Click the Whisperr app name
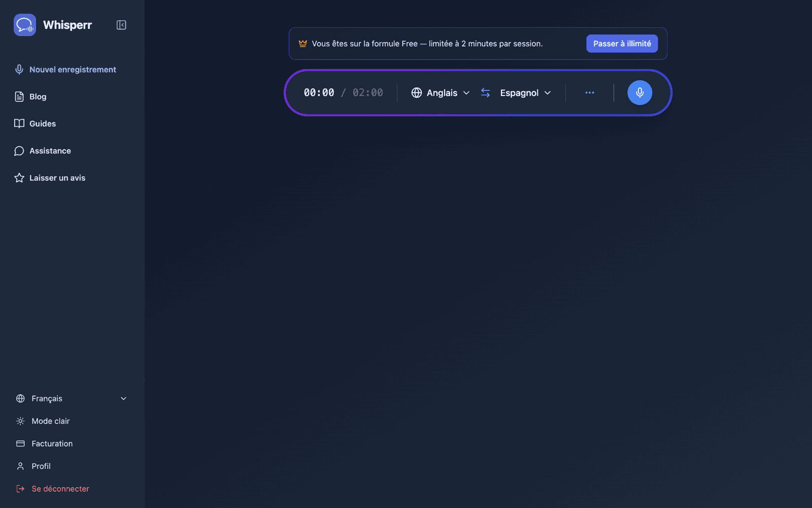The width and height of the screenshot is (812, 508). pyautogui.click(x=67, y=25)
